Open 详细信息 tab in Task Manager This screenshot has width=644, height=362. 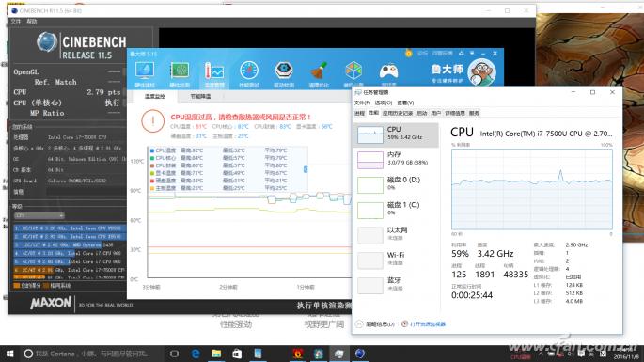coord(455,113)
